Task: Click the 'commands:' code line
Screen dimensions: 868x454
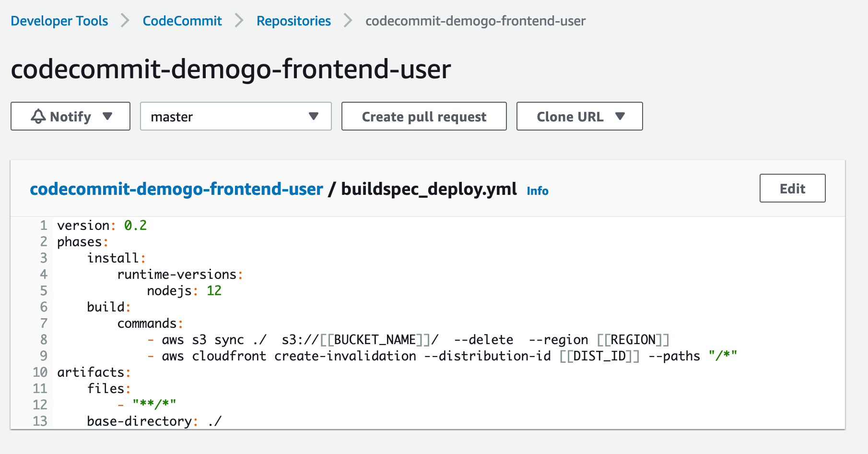Action: 150,323
